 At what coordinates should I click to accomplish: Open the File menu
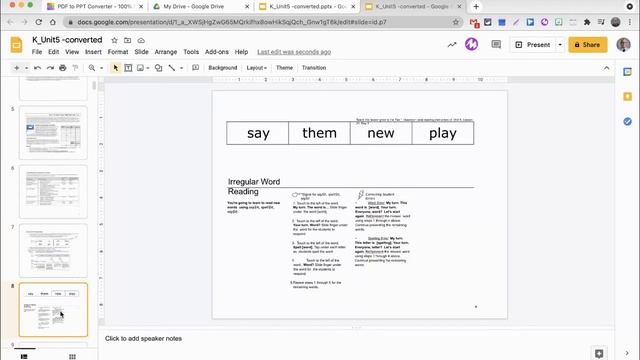click(x=37, y=52)
